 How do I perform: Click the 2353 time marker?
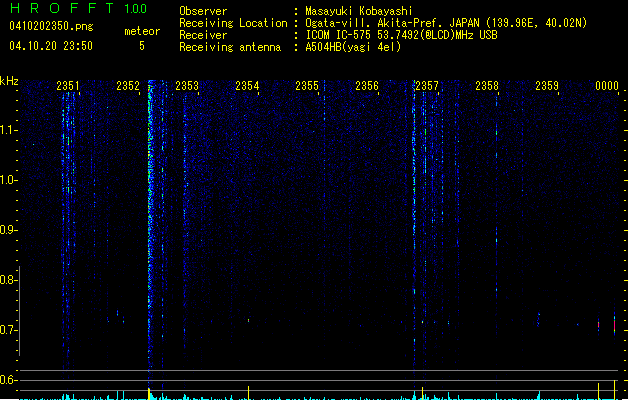(187, 85)
